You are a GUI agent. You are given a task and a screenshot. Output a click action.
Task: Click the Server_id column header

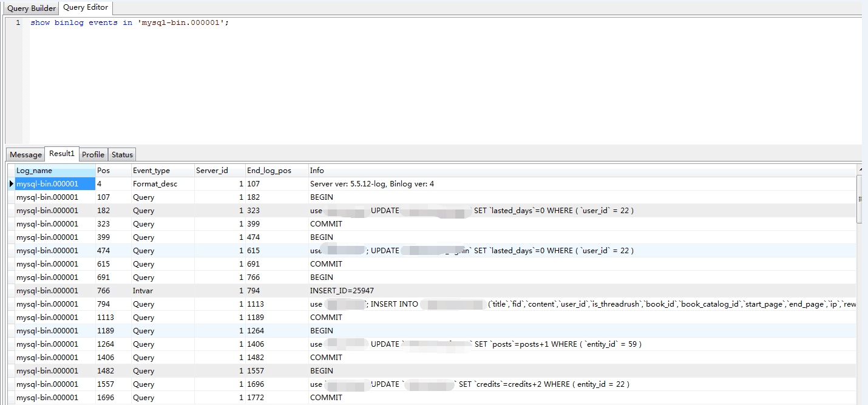click(x=220, y=171)
